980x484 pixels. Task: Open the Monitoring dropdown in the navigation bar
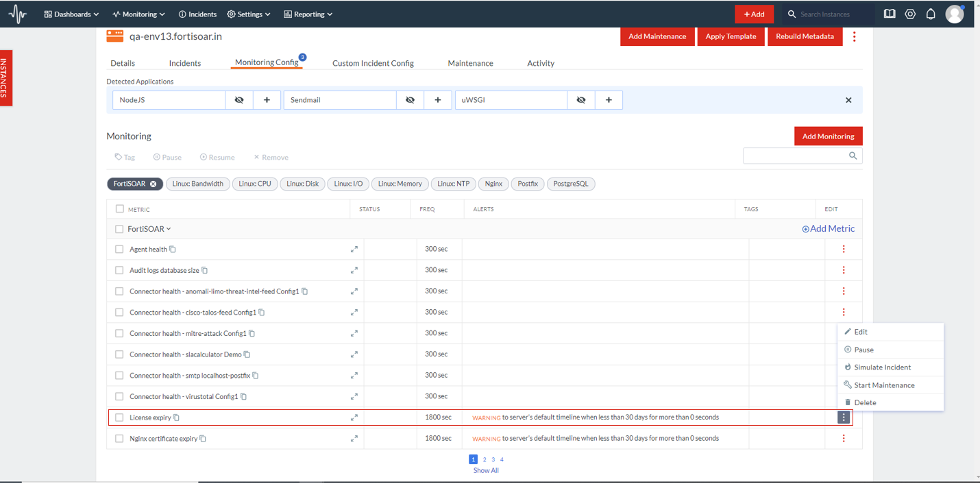[138, 14]
